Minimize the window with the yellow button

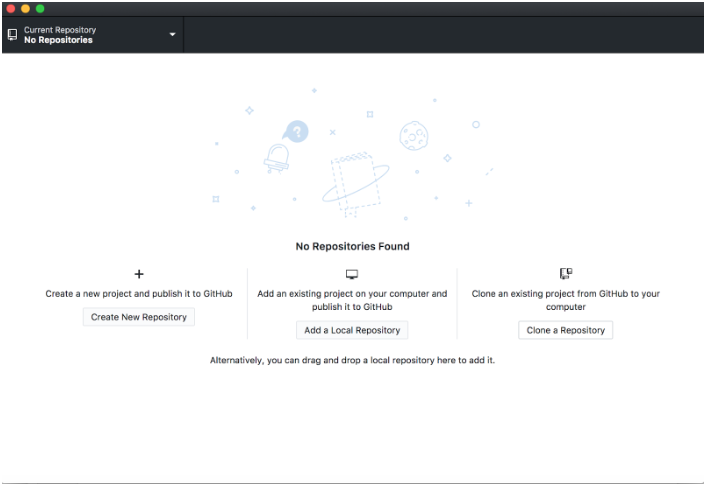pyautogui.click(x=26, y=9)
